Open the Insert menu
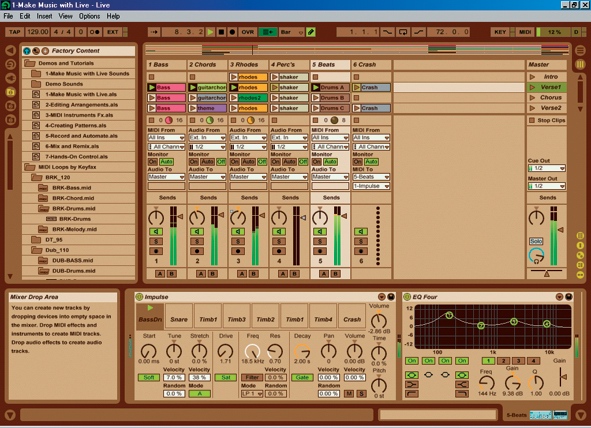The height and width of the screenshot is (428, 591). click(44, 16)
